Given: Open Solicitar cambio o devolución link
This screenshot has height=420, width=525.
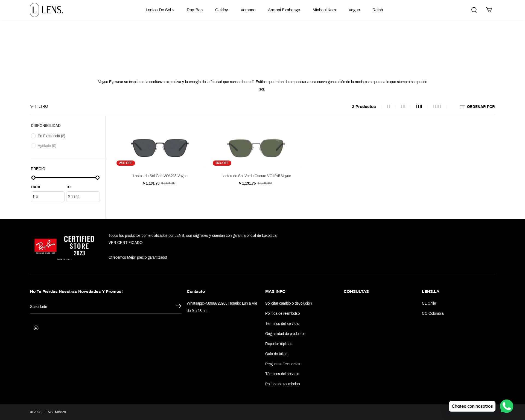Looking at the screenshot, I should pyautogui.click(x=288, y=303).
